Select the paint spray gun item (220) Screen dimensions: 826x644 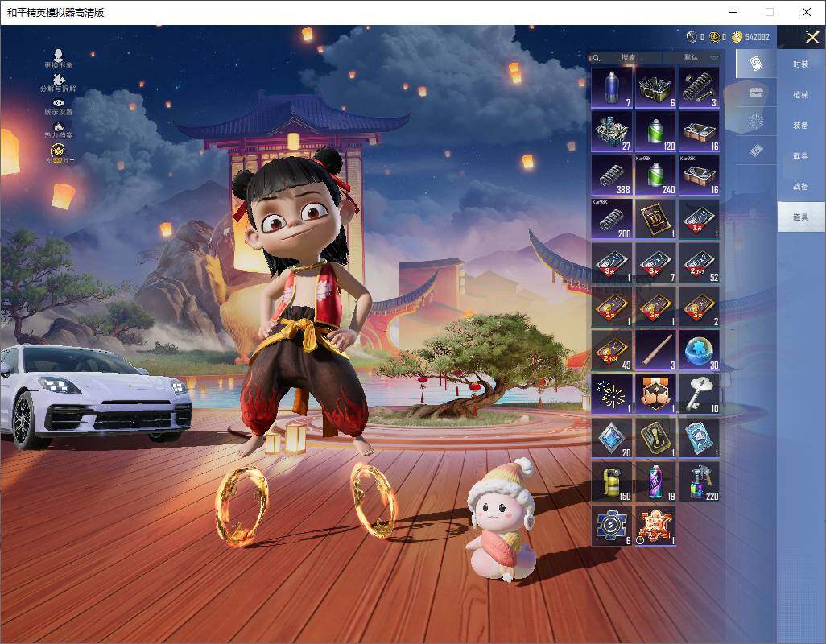pos(699,482)
